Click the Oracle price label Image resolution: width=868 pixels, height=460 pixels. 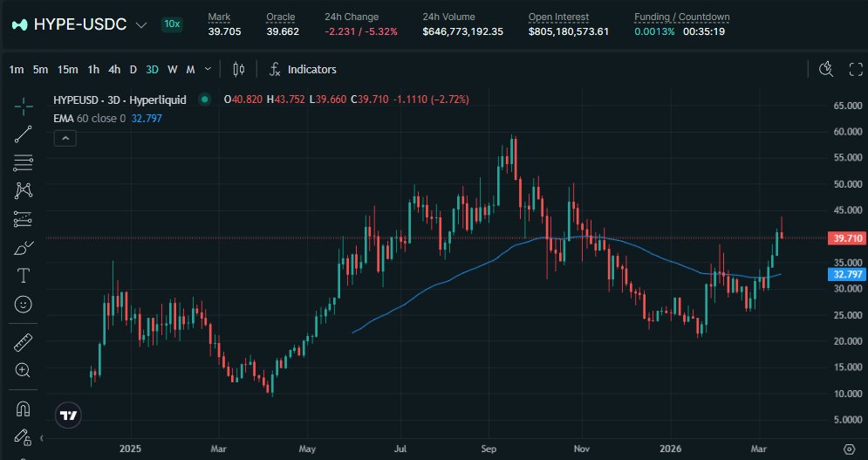(x=281, y=17)
